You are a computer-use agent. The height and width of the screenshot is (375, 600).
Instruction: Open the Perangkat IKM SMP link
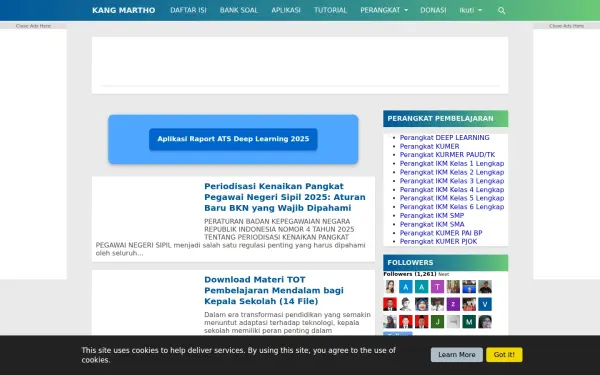pyautogui.click(x=432, y=215)
